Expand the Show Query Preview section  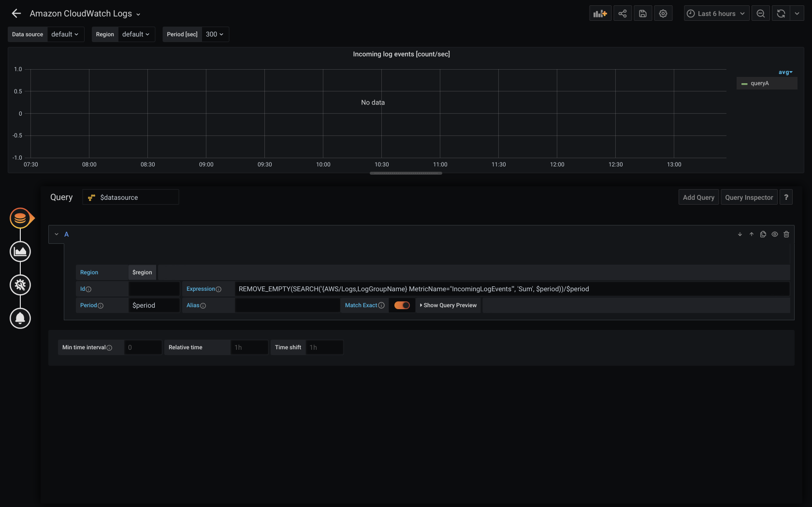click(x=448, y=305)
